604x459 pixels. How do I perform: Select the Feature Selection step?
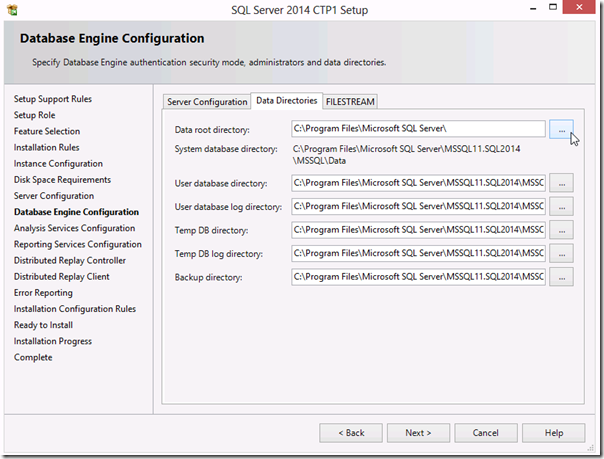pos(47,131)
